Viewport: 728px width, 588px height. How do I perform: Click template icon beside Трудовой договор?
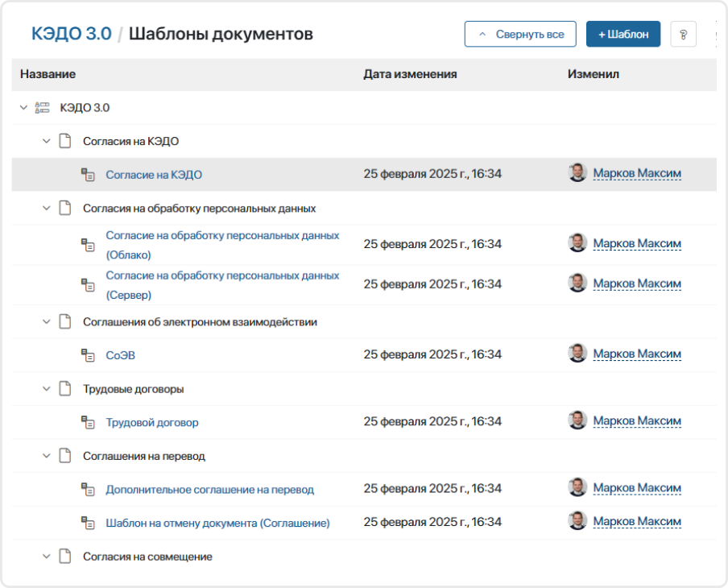[x=88, y=422]
